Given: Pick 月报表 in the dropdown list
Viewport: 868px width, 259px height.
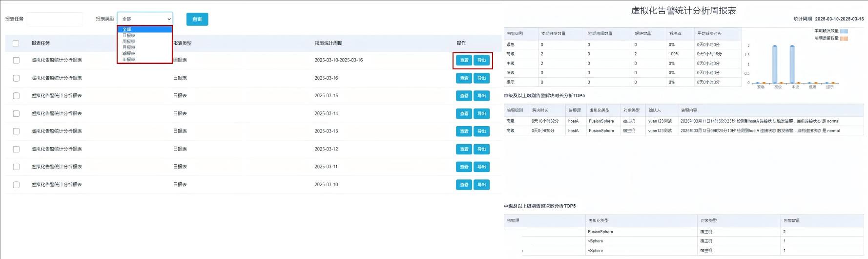Looking at the screenshot, I should coord(129,47).
